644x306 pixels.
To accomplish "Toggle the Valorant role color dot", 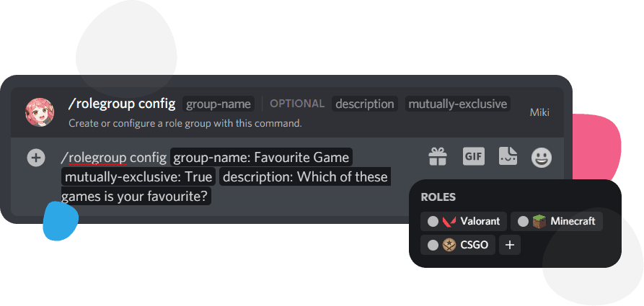I will coord(433,221).
